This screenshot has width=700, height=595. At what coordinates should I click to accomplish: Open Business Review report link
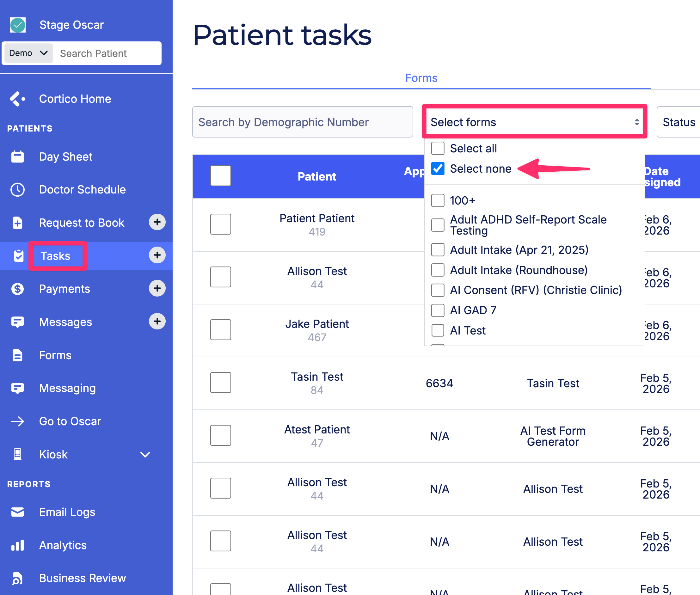point(82,578)
